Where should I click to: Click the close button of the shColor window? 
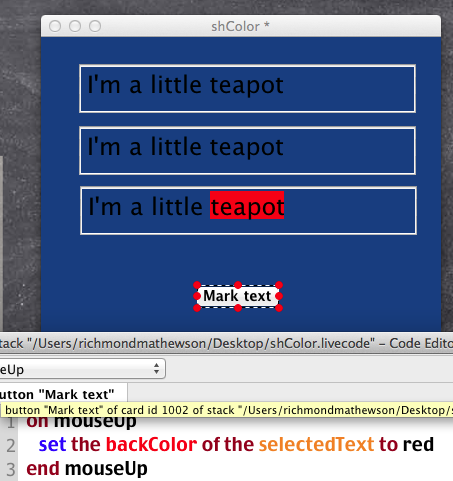point(55,26)
